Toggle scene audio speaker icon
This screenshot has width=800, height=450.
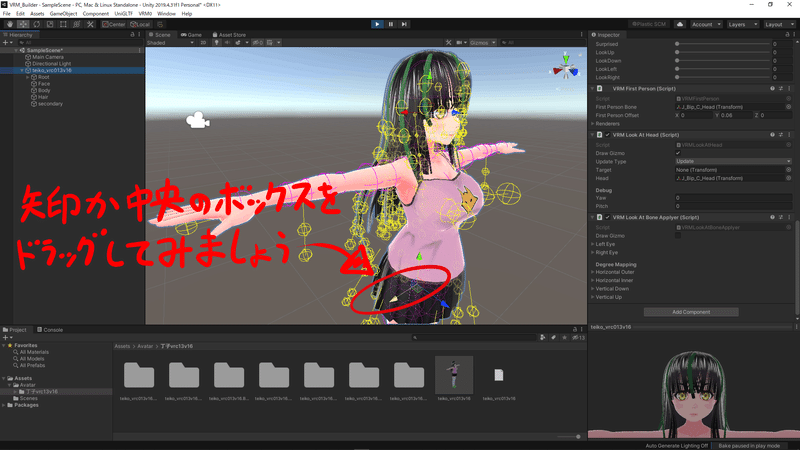[x=227, y=43]
